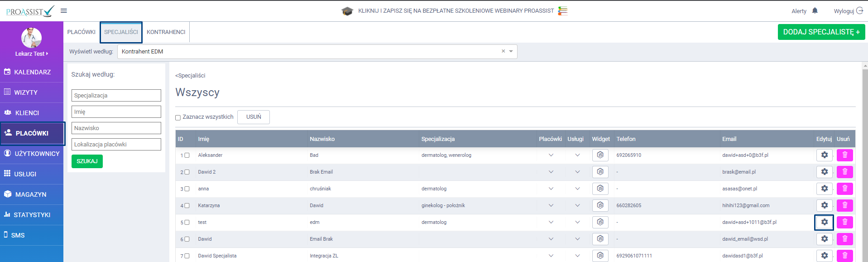Viewport: 868px width, 262px height.
Task: Delete Dawid 2 with trash icon
Action: point(845,172)
